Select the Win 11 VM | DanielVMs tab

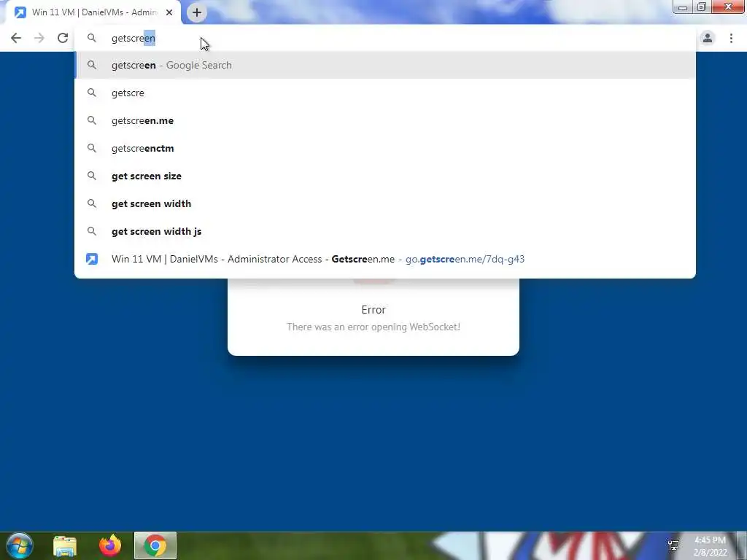pyautogui.click(x=93, y=12)
